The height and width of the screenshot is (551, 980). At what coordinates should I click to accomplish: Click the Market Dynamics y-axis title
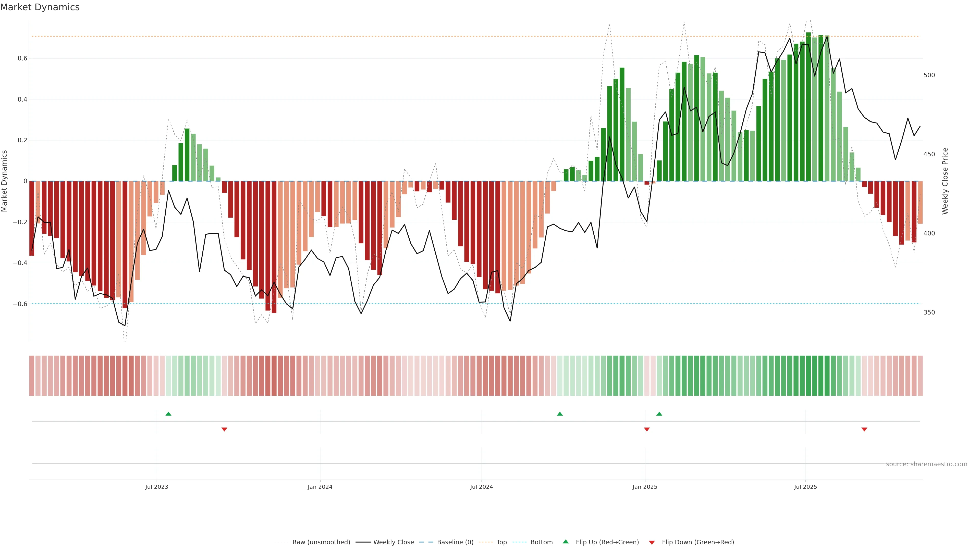[x=5, y=181]
